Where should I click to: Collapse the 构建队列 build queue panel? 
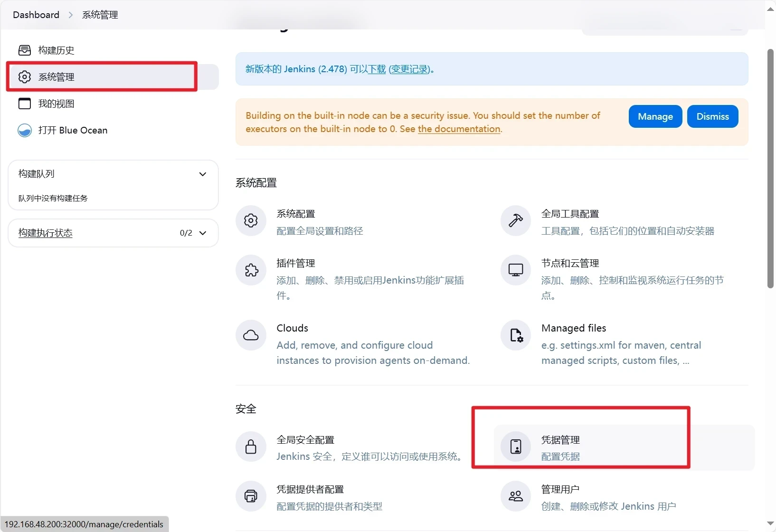tap(203, 174)
